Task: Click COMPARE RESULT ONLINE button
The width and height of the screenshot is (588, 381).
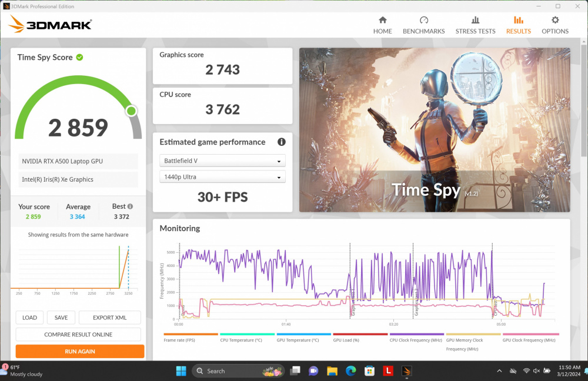Action: (x=78, y=335)
